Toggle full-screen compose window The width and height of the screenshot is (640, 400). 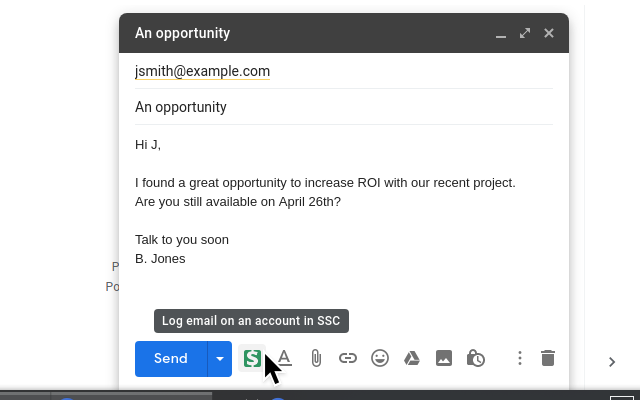(x=525, y=33)
